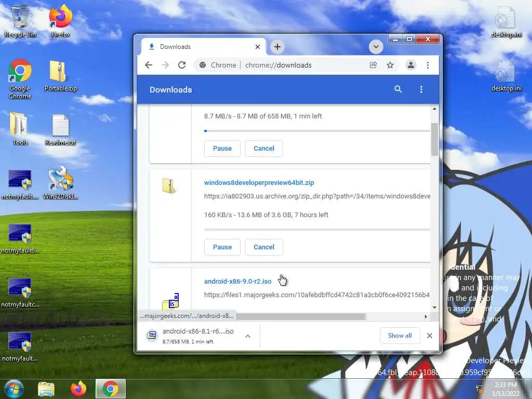Bookmark this page with the star icon
The height and width of the screenshot is (399, 532).
point(390,65)
